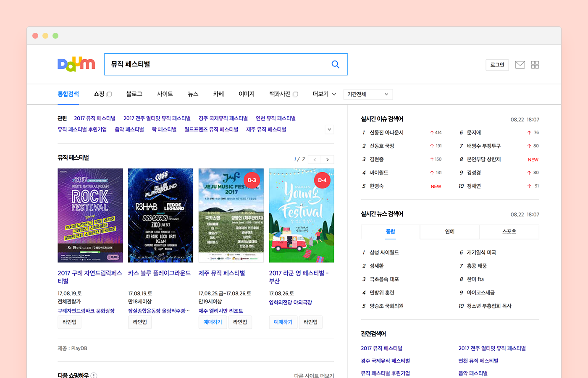
Task: Open the services grid icon
Action: [x=535, y=65]
